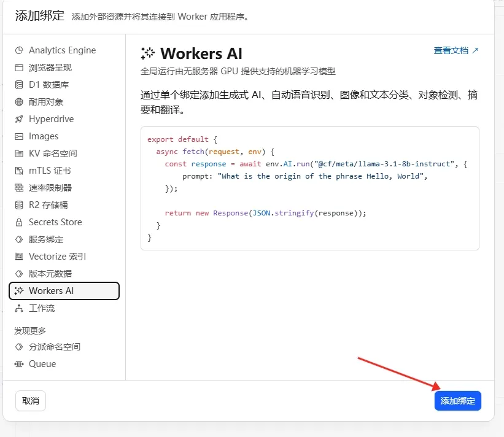The width and height of the screenshot is (504, 437).
Task: Choose 分派命名空间 under 发现更多
Action: pyautogui.click(x=55, y=347)
